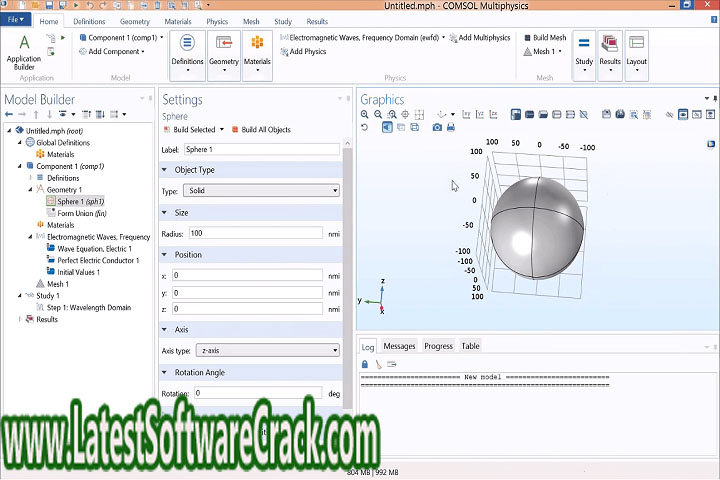Click Zoom to Selection icon
This screenshot has width=720, height=480.
click(x=405, y=114)
